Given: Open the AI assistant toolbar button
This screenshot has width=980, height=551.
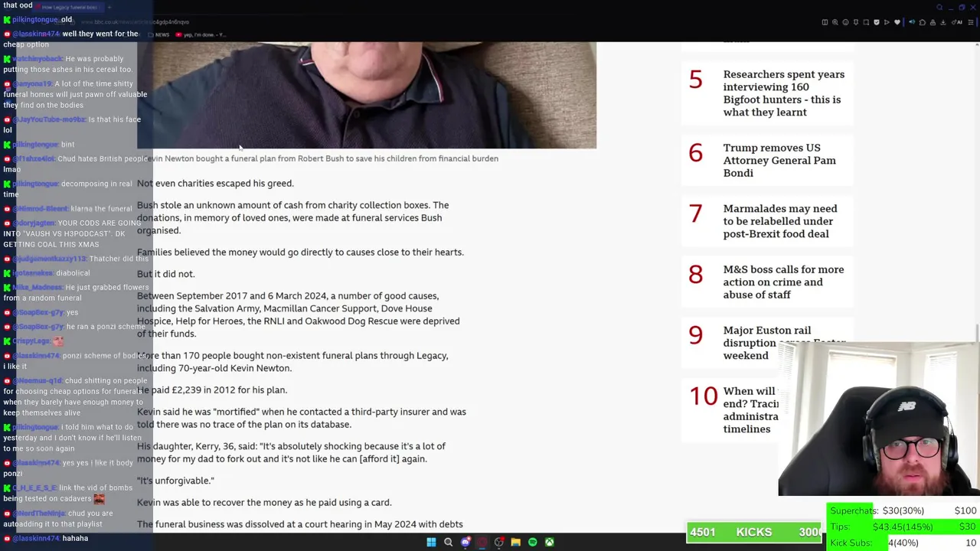Looking at the screenshot, I should 957,22.
